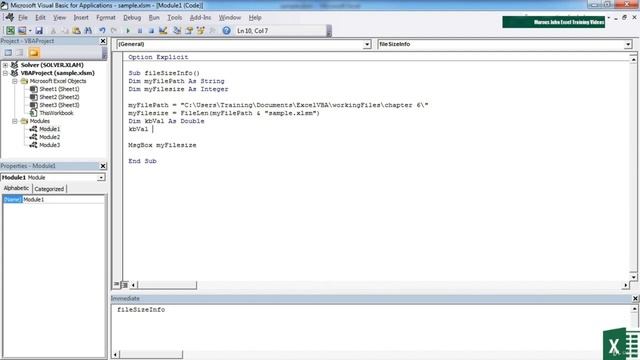This screenshot has width=640, height=360.
Task: Open the Insert menu
Action: coord(81,18)
